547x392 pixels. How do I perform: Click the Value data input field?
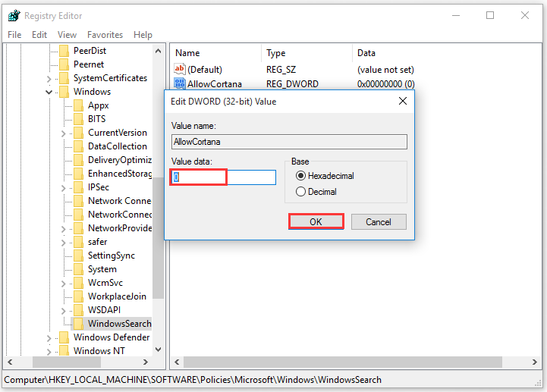[223, 177]
